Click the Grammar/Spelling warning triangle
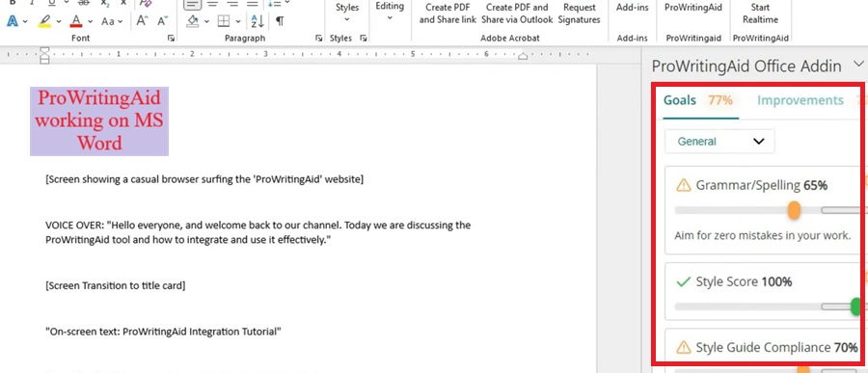868x373 pixels. 684,185
